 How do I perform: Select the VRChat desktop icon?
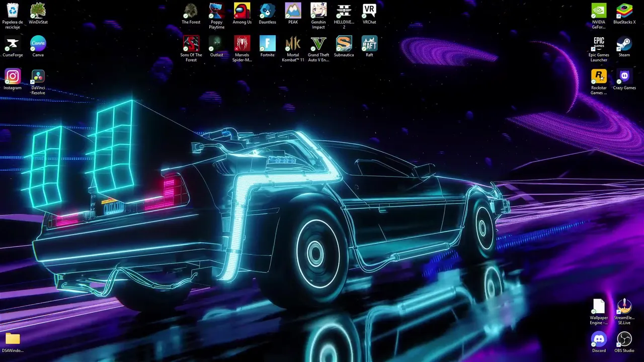point(369,11)
